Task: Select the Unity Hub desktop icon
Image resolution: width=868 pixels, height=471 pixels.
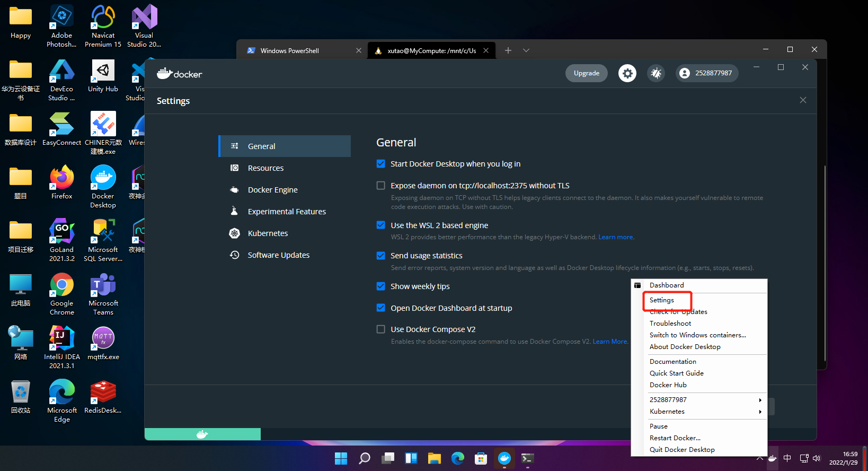Action: point(103,76)
